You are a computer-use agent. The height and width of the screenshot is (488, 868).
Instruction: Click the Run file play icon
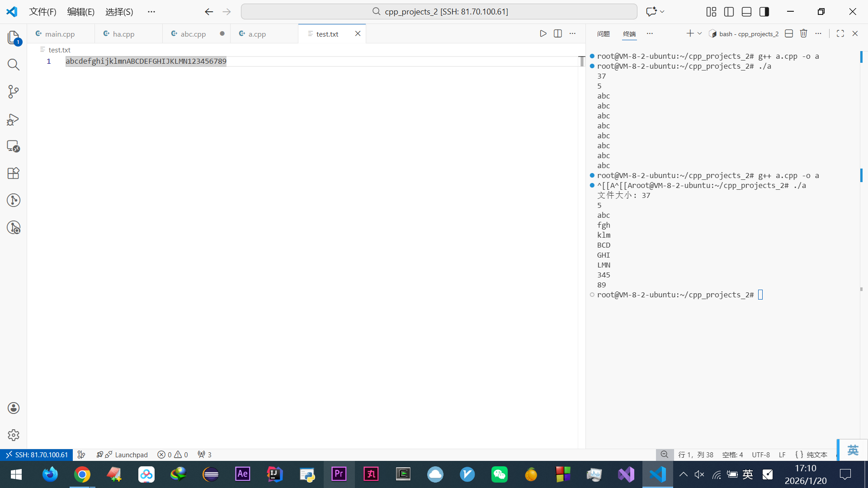(543, 33)
